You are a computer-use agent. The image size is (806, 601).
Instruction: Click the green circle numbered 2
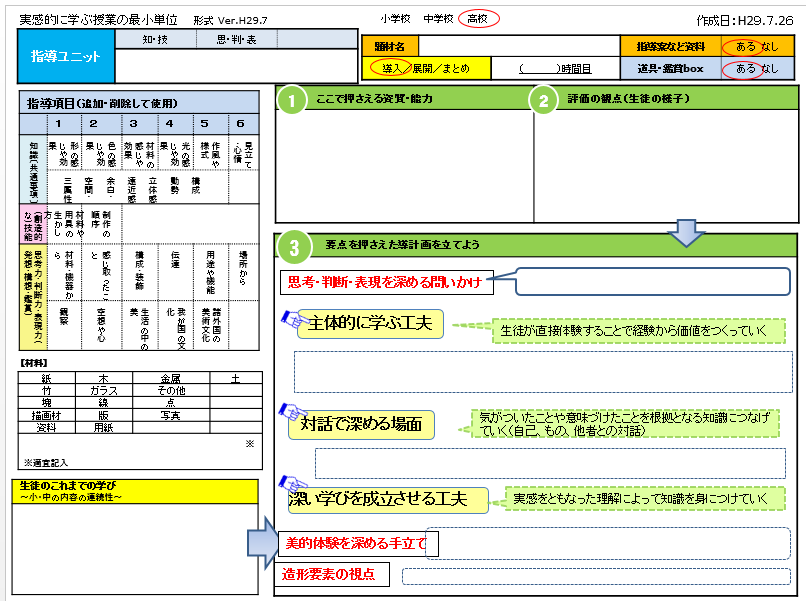point(543,100)
